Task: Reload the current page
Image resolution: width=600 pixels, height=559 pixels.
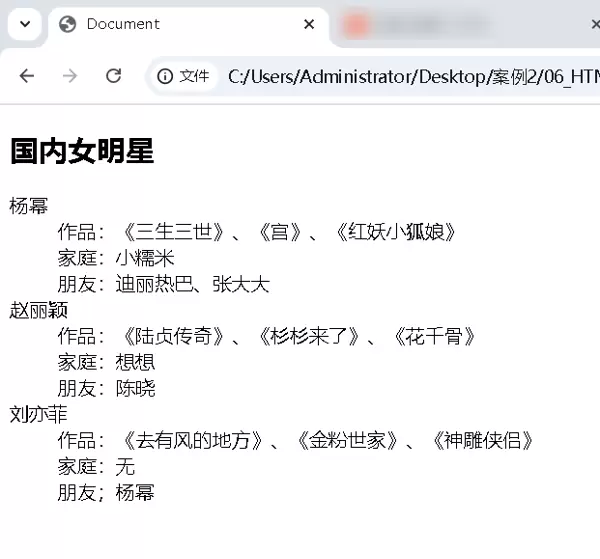Action: 114,76
